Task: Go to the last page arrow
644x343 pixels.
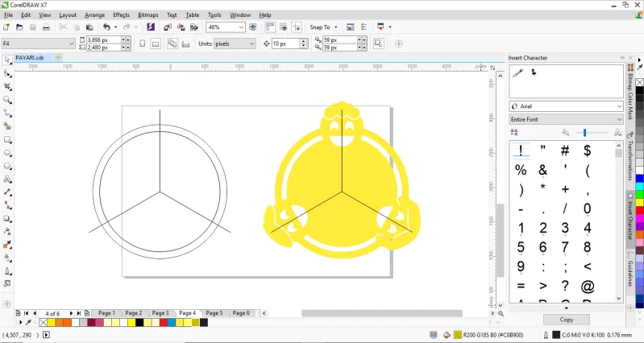Action: [79, 313]
